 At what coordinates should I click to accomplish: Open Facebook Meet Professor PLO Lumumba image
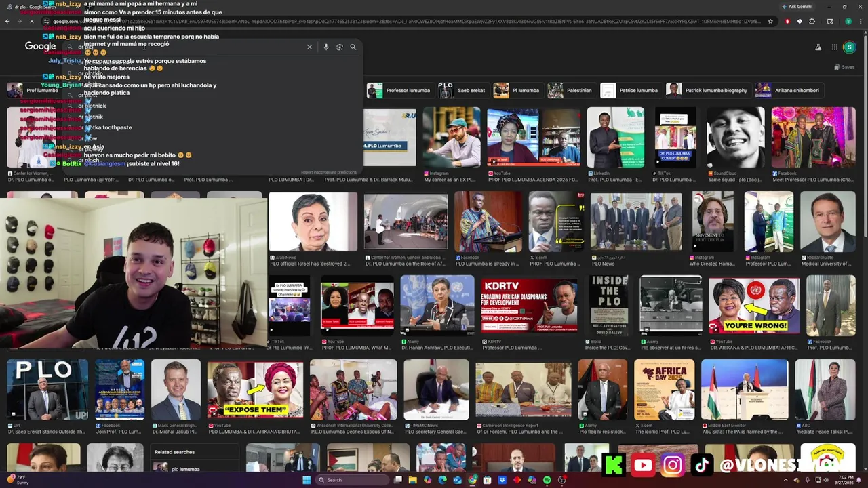[x=813, y=137]
